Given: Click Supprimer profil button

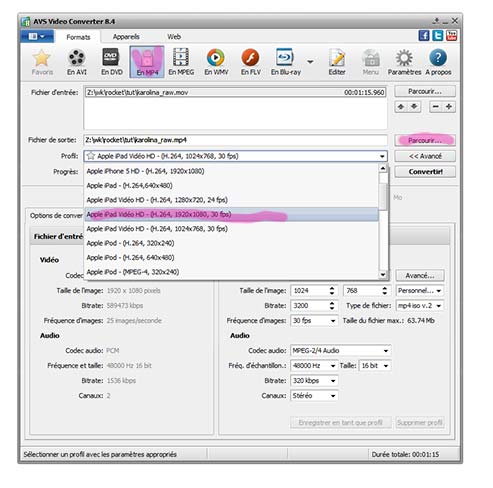Looking at the screenshot, I should point(420,423).
